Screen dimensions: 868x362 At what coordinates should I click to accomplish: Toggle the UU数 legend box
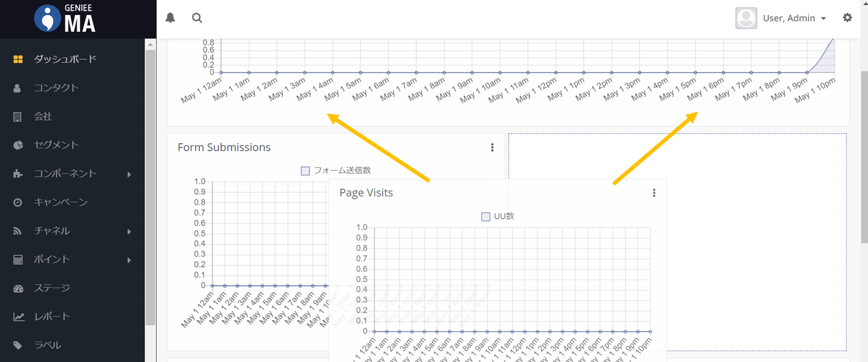[486, 216]
